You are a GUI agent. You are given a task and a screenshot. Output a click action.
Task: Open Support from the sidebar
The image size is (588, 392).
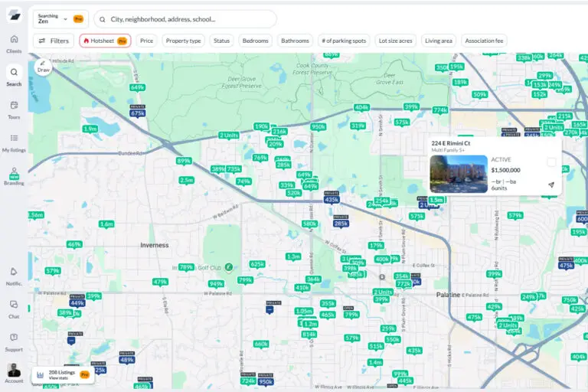(x=14, y=341)
